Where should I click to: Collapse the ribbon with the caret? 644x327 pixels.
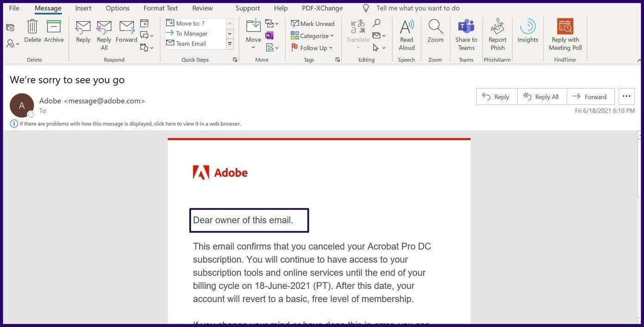(639, 60)
